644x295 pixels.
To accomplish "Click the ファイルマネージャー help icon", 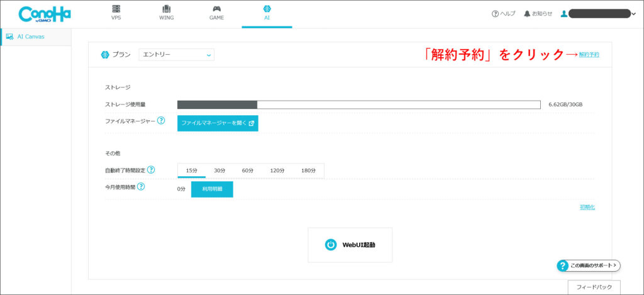I will [x=161, y=121].
